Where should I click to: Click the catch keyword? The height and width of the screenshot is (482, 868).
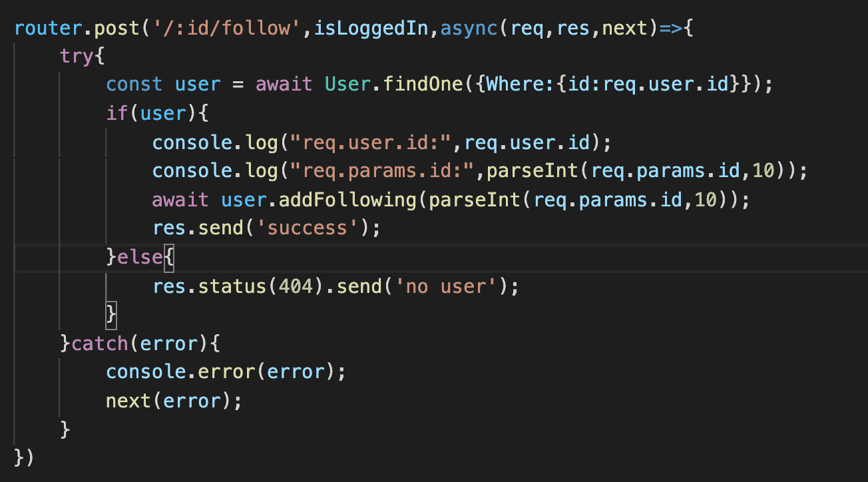tap(99, 344)
